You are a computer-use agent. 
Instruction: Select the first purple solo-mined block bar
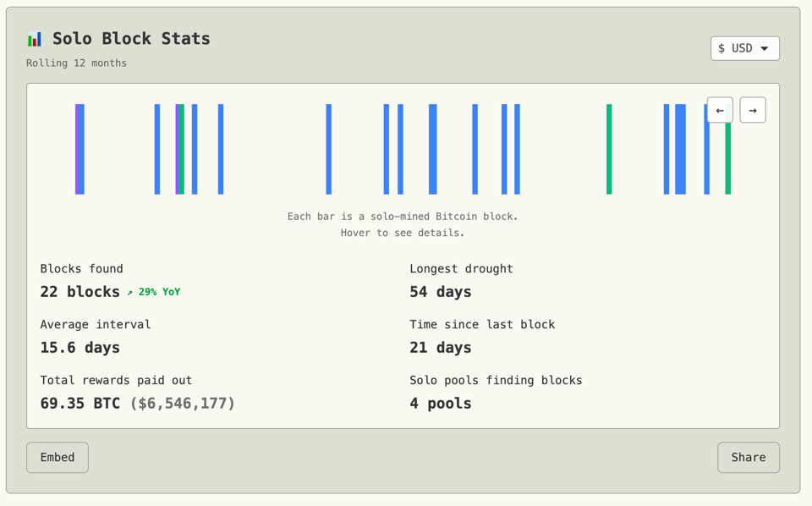click(77, 148)
